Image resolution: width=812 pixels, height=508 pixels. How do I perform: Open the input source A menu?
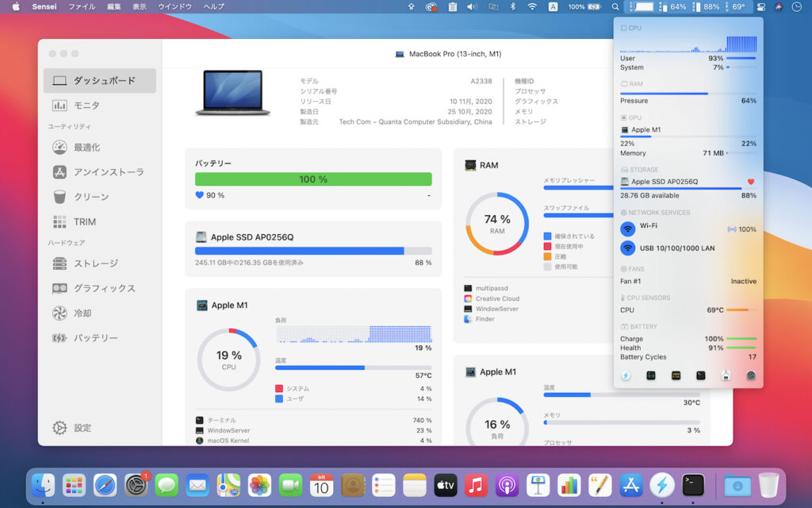(x=553, y=6)
